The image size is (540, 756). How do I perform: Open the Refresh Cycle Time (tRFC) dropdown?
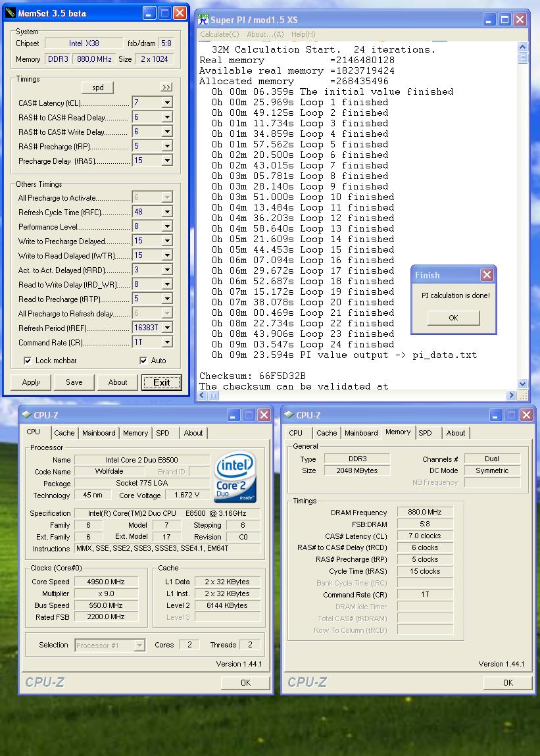[x=167, y=212]
